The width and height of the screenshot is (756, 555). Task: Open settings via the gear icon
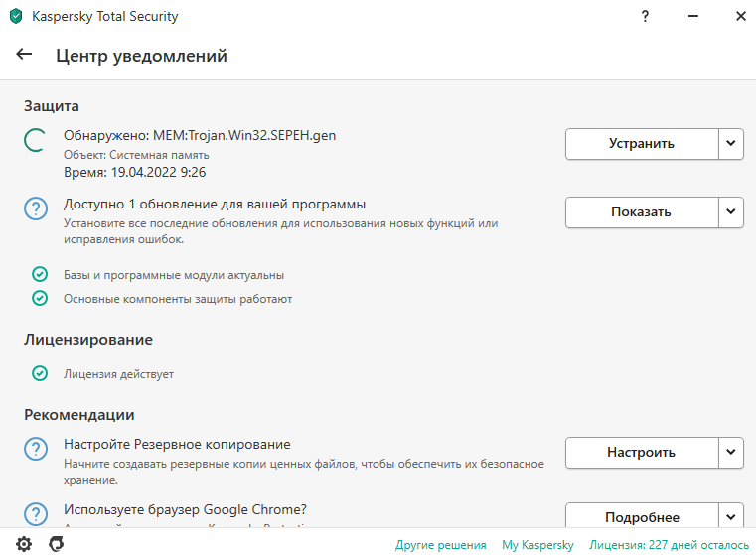(x=24, y=544)
